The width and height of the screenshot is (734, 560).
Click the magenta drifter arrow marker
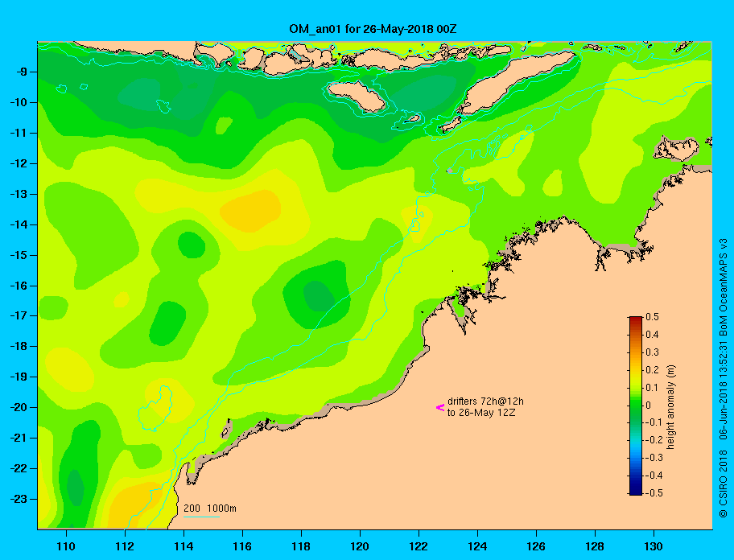click(440, 407)
